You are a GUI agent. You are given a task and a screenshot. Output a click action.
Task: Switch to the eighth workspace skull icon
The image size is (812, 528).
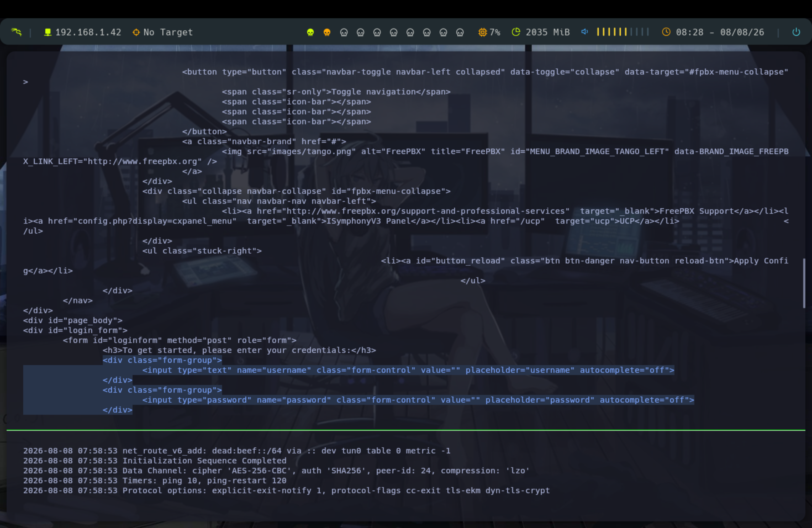[427, 32]
